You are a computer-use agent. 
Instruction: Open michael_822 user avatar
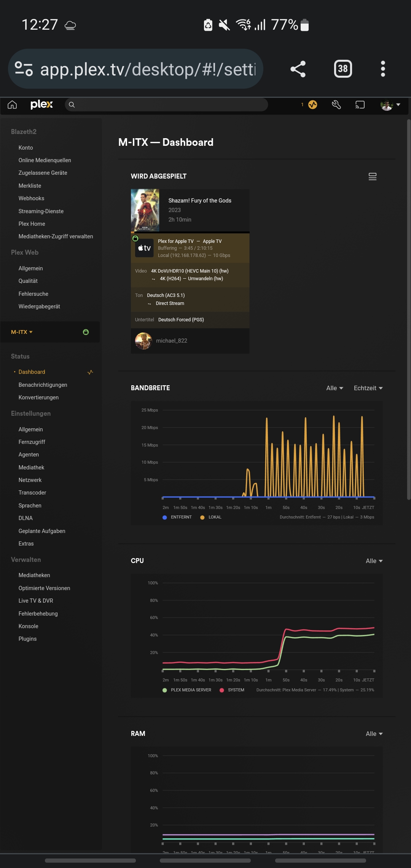pyautogui.click(x=143, y=341)
